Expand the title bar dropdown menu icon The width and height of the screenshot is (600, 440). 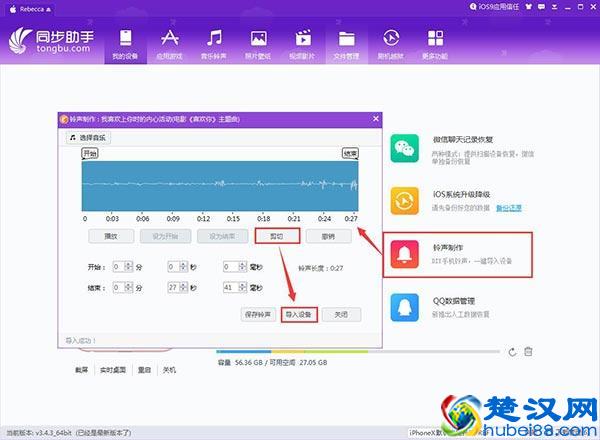tap(554, 7)
